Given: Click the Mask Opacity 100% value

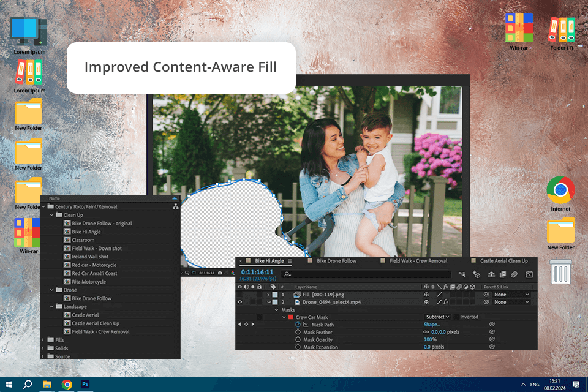Looking at the screenshot, I should click(430, 339).
